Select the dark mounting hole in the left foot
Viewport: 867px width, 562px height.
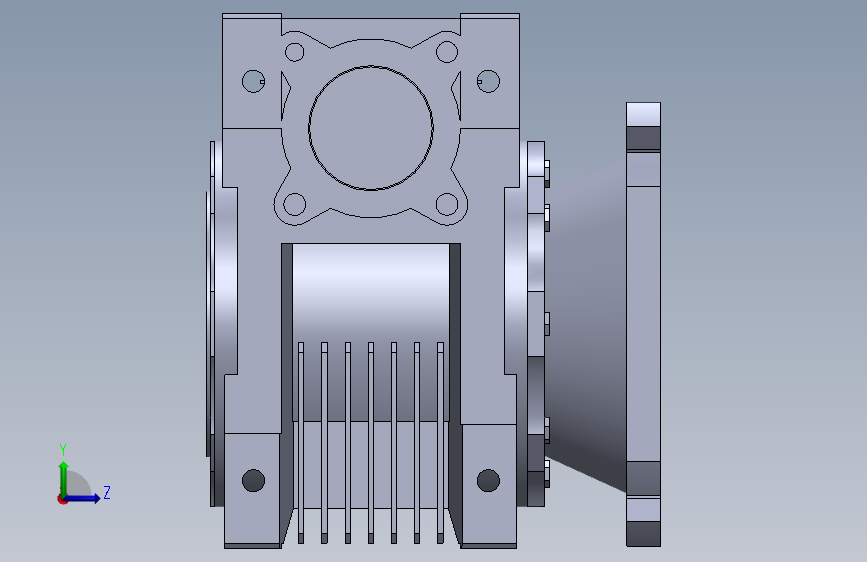pos(253,480)
